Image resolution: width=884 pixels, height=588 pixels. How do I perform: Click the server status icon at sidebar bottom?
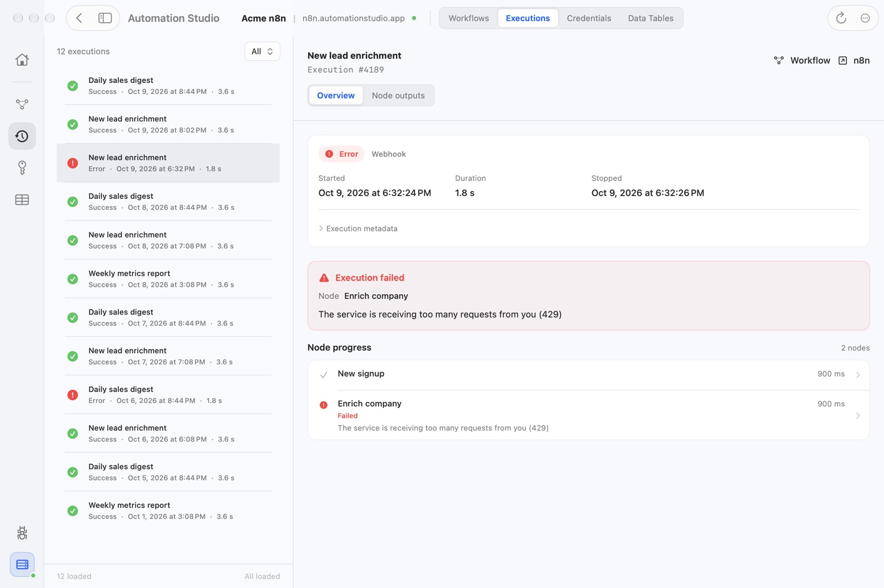pos(22,565)
